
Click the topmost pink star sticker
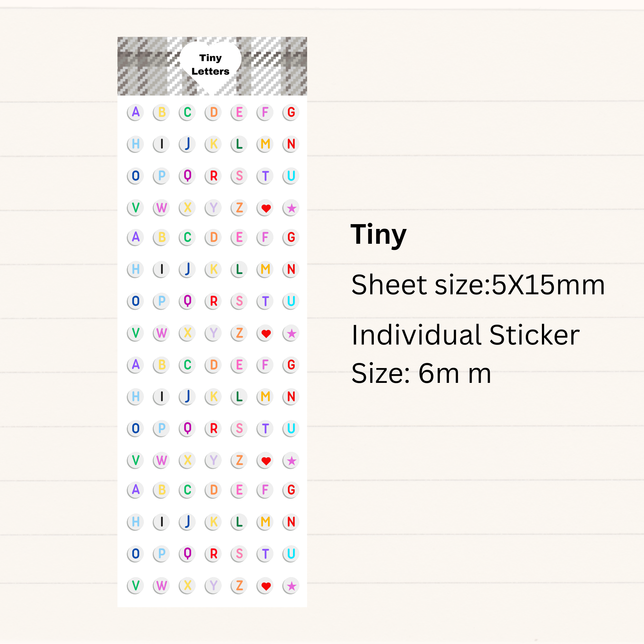pyautogui.click(x=291, y=208)
